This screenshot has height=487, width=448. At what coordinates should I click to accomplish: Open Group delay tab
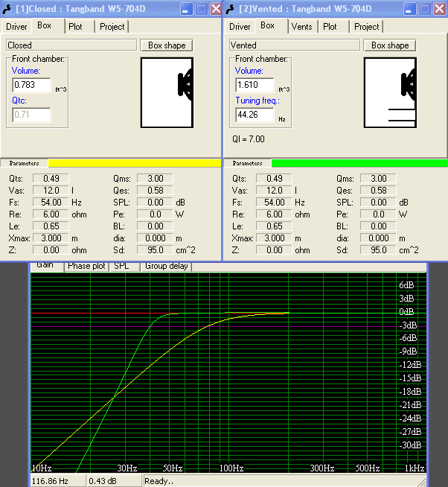tap(167, 266)
